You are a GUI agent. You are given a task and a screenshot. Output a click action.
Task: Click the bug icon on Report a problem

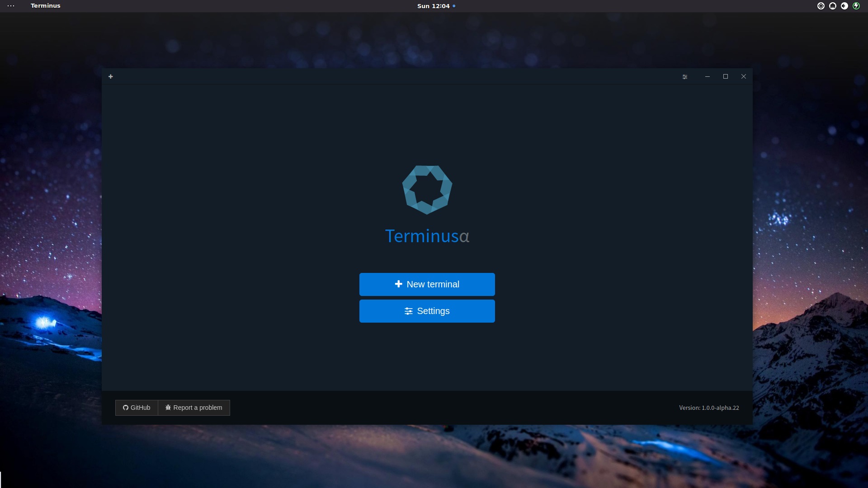(168, 408)
